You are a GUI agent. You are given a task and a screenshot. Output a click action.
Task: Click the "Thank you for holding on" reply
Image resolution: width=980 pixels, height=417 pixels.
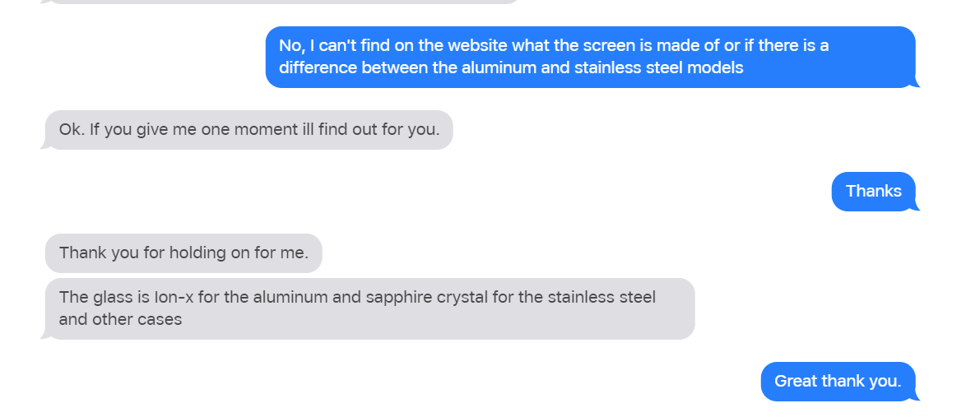point(183,253)
